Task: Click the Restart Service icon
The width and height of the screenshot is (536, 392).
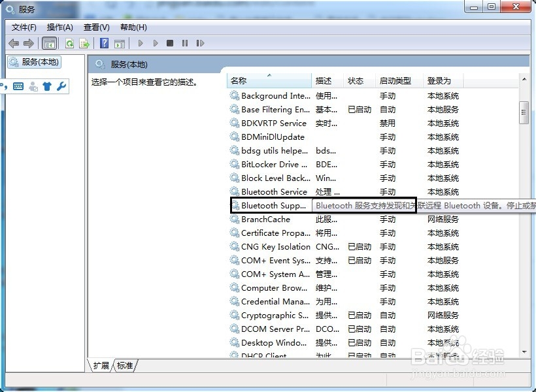Action: [200, 42]
